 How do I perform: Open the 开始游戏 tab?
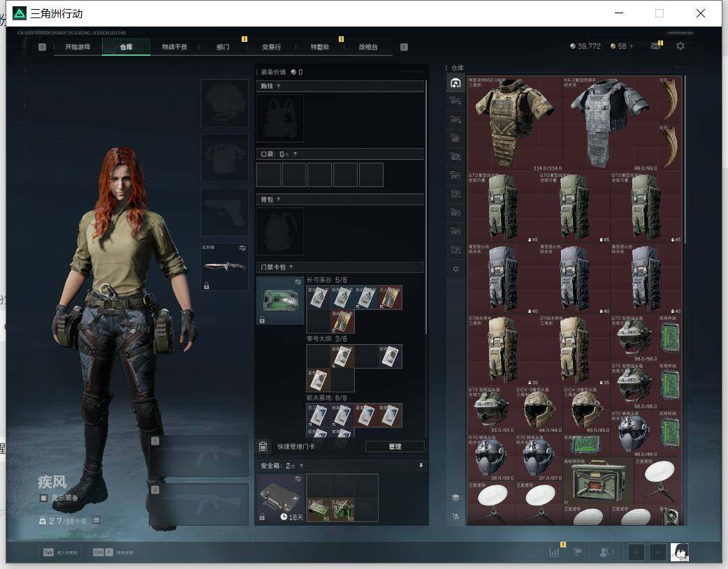pyautogui.click(x=78, y=47)
